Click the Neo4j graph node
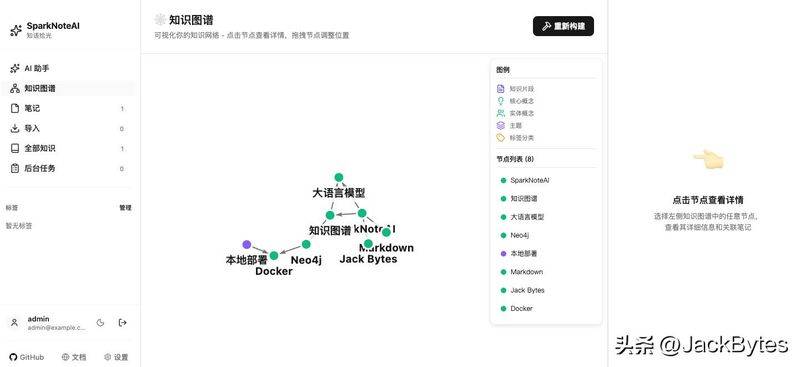The image size is (800, 367). (306, 244)
